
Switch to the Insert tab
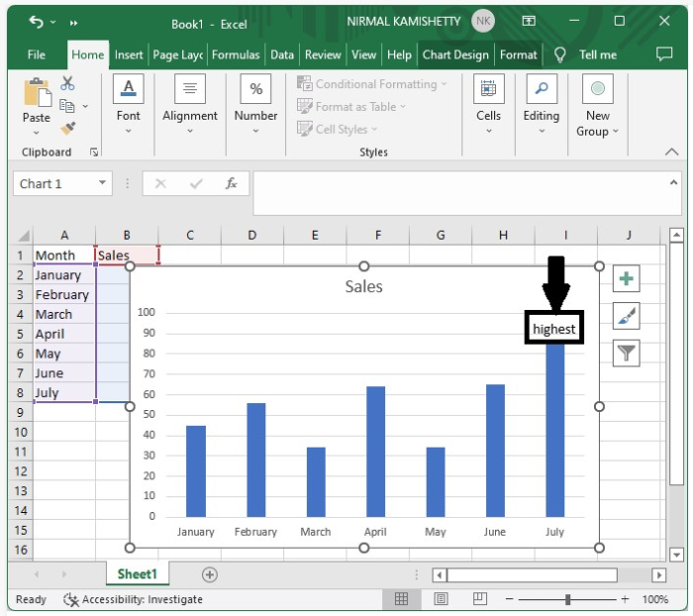[x=129, y=54]
